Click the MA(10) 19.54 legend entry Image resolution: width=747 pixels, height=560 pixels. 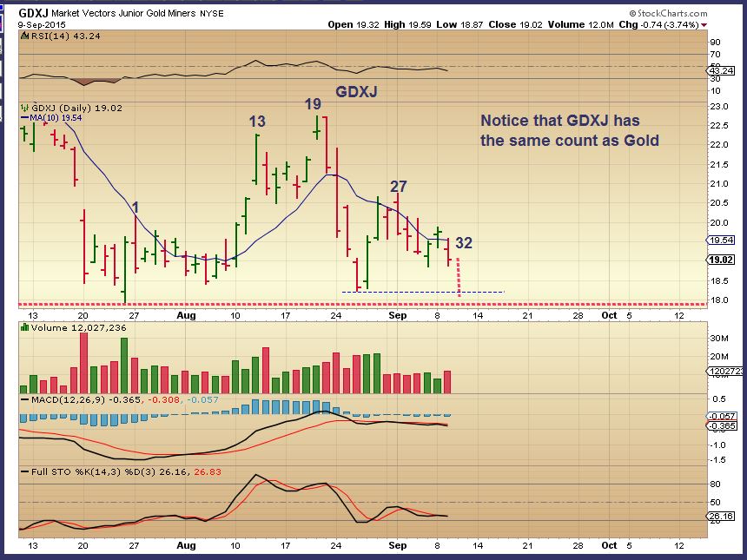click(51, 117)
